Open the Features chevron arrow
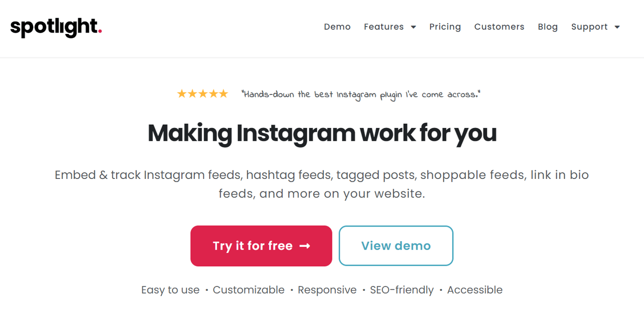This screenshot has height=313, width=644. coord(414,27)
